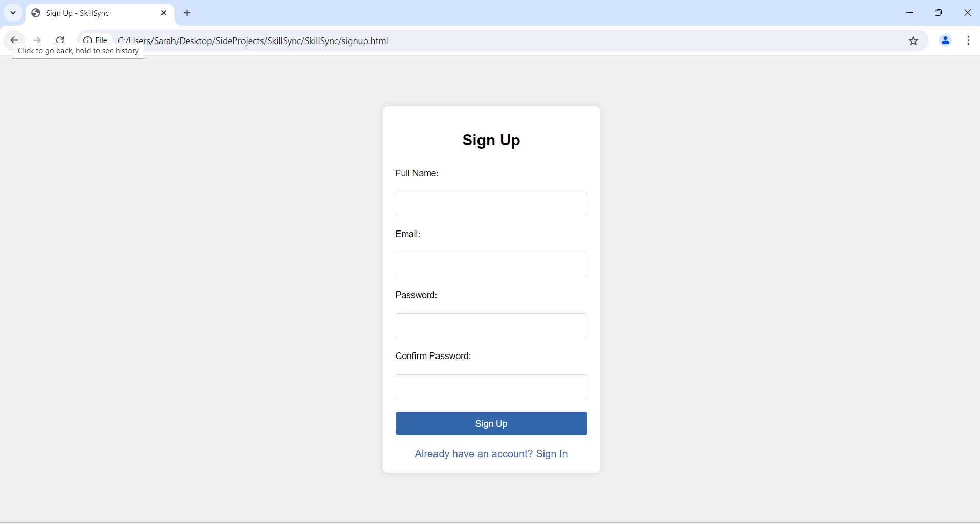Focus the Email input field
The height and width of the screenshot is (524, 980).
(491, 265)
